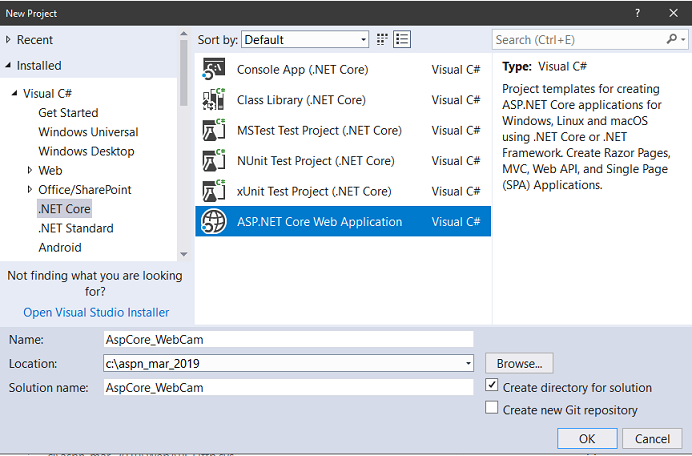Select the Android category
692x456 pixels.
pos(60,247)
